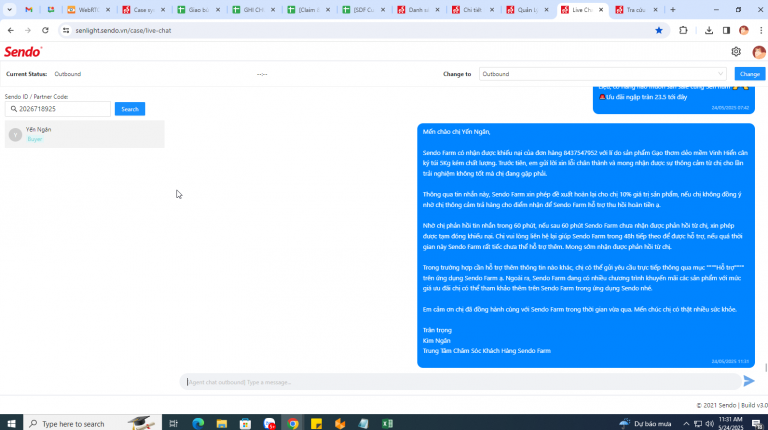
Task: Open Chrome icon on taskbar
Action: 293,423
